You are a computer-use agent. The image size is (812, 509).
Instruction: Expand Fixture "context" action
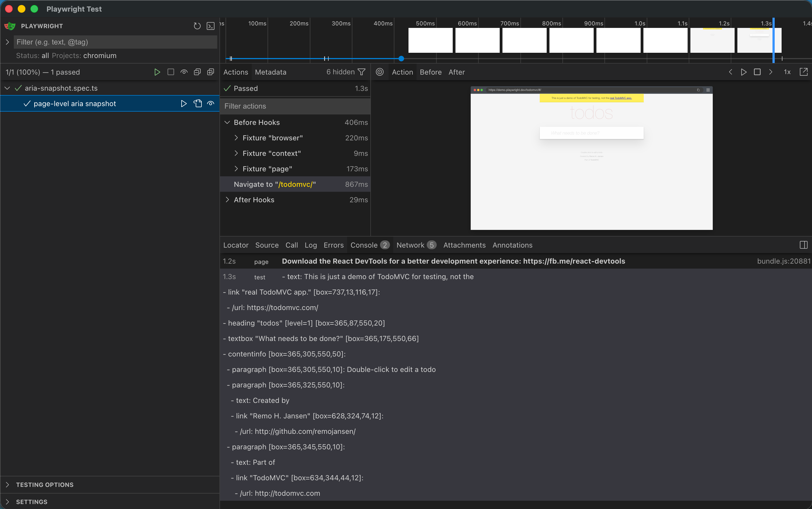click(x=236, y=154)
